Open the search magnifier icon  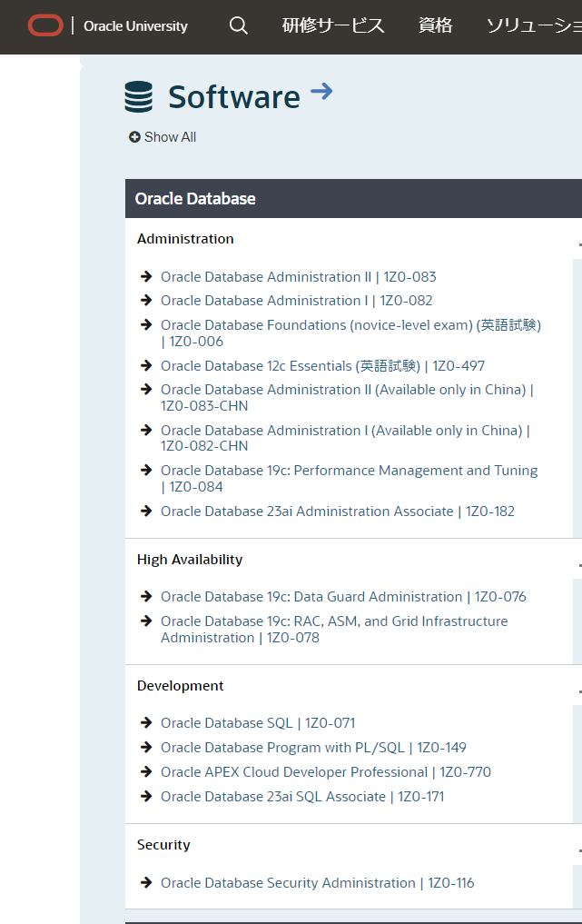click(x=239, y=25)
